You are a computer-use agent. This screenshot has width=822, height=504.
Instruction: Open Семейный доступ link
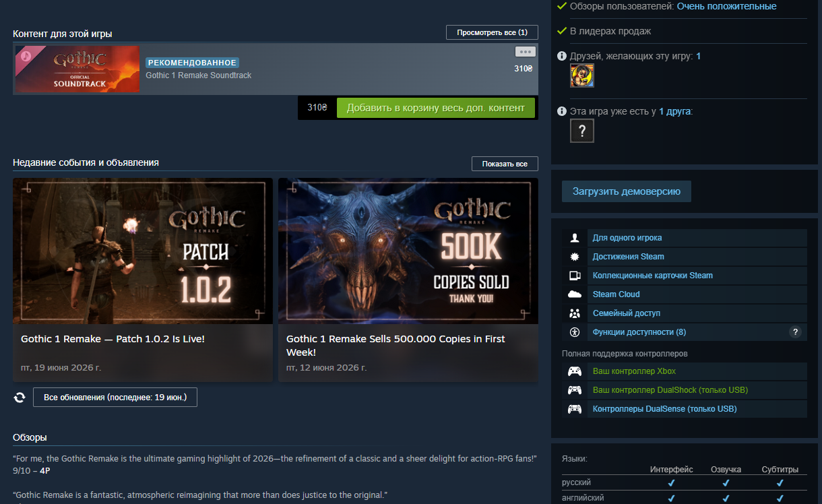[627, 313]
